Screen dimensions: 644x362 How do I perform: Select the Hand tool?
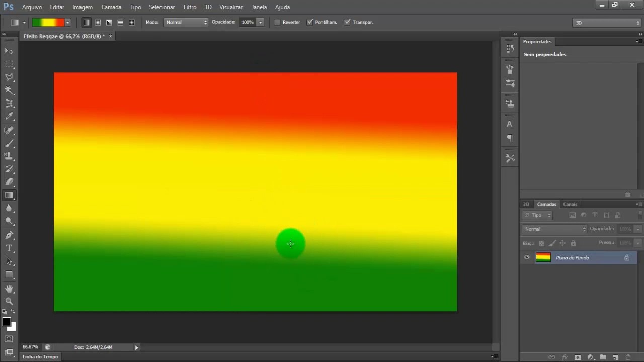click(9, 289)
